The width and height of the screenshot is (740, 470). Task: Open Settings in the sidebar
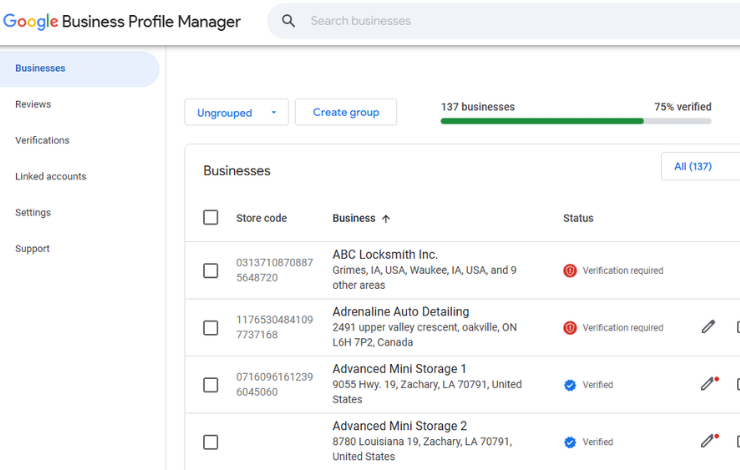(x=33, y=212)
